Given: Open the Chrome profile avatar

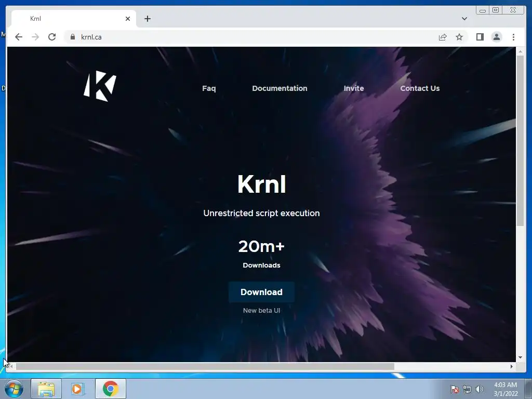Looking at the screenshot, I should pos(496,37).
